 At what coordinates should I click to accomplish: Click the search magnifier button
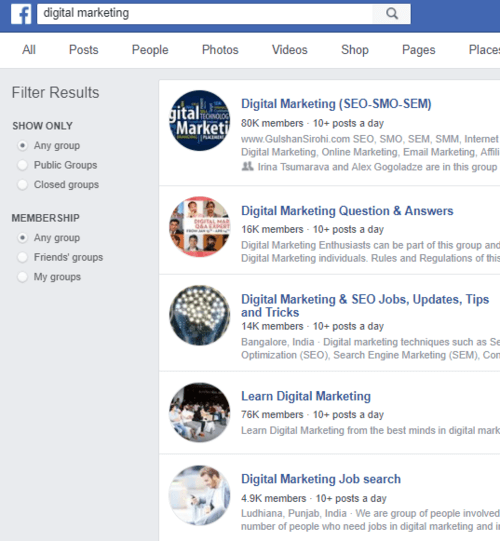(392, 14)
